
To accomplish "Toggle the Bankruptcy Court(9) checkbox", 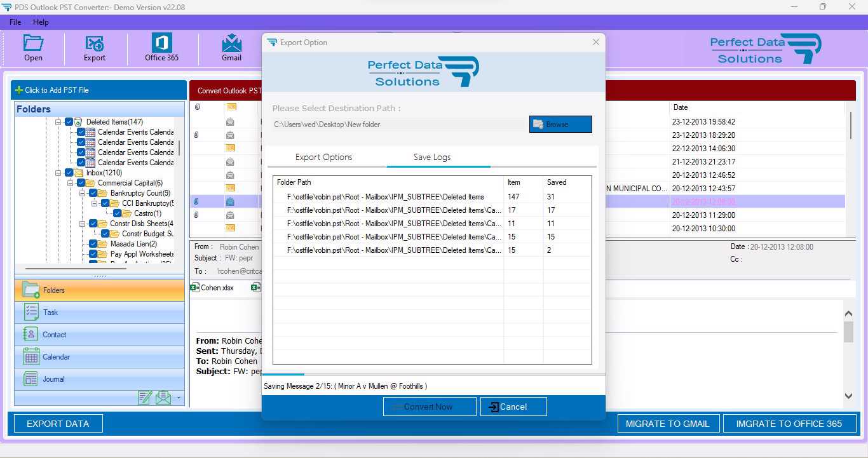I will [93, 193].
